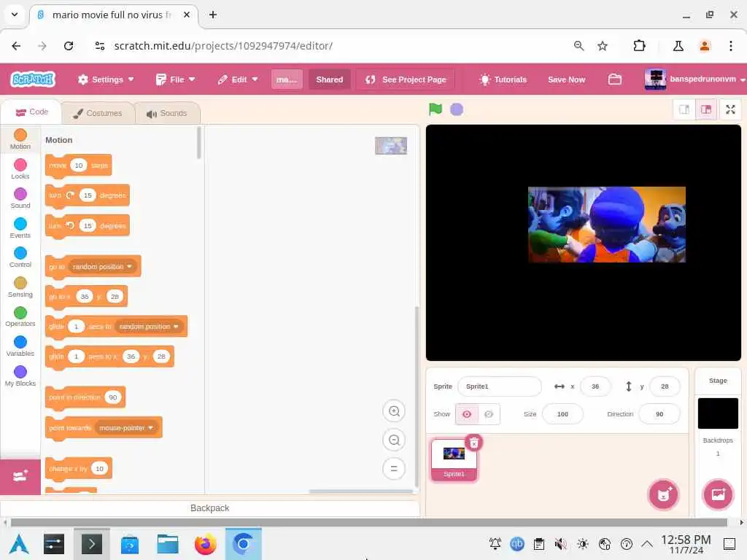Viewport: 747px width, 560px height.
Task: Switch to the Code tab
Action: [x=31, y=112]
